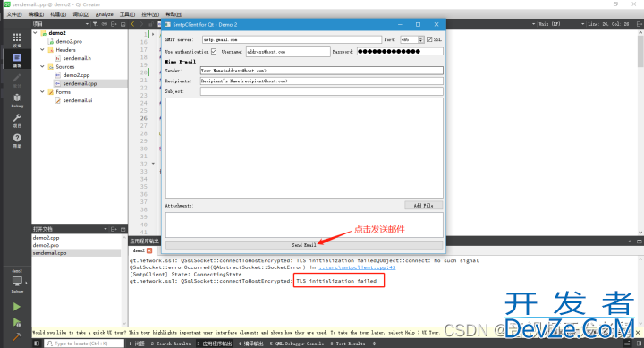Adjust the Port spinner arrows
The height and width of the screenshot is (348, 644).
point(420,39)
